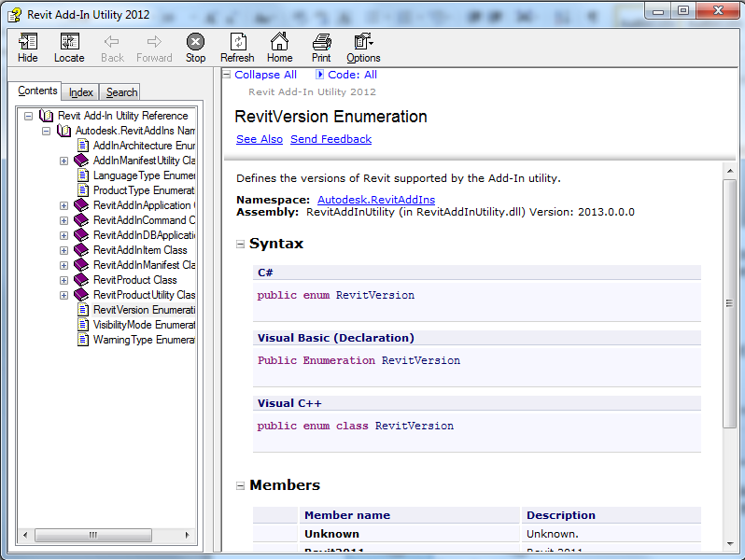Select VisibilityMode Enumeration tree item

click(144, 325)
